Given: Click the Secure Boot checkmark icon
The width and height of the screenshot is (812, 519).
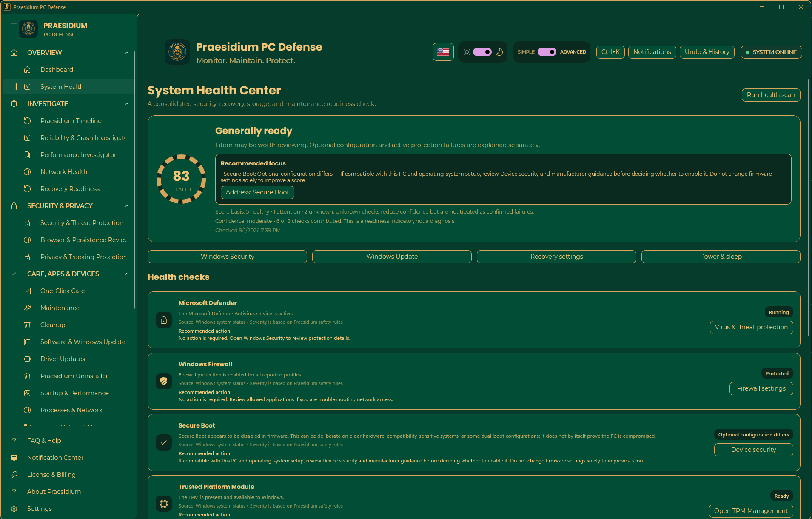Looking at the screenshot, I should coord(164,442).
